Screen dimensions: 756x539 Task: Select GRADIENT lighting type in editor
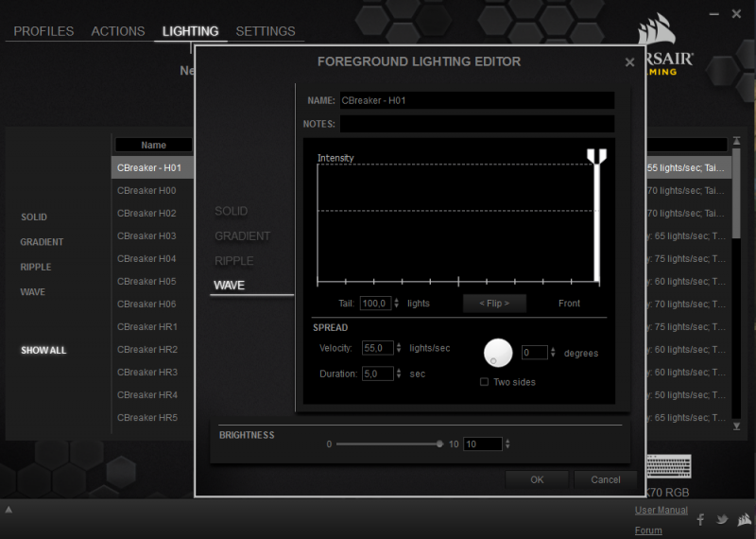(243, 236)
